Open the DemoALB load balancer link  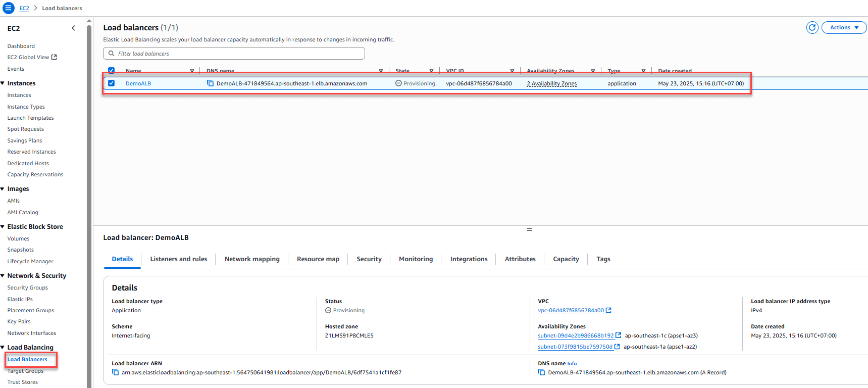[x=138, y=83]
